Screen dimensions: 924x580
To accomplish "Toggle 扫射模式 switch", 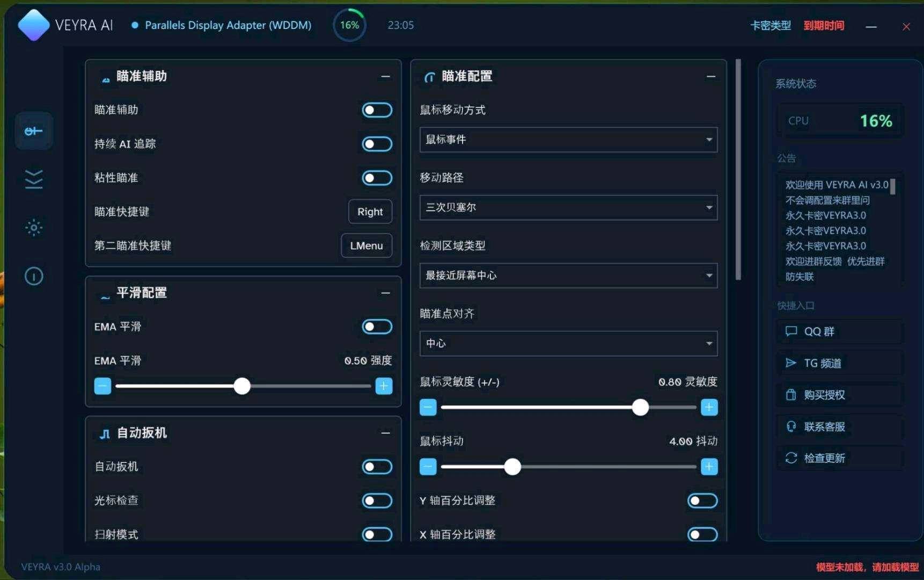I will tap(377, 534).
